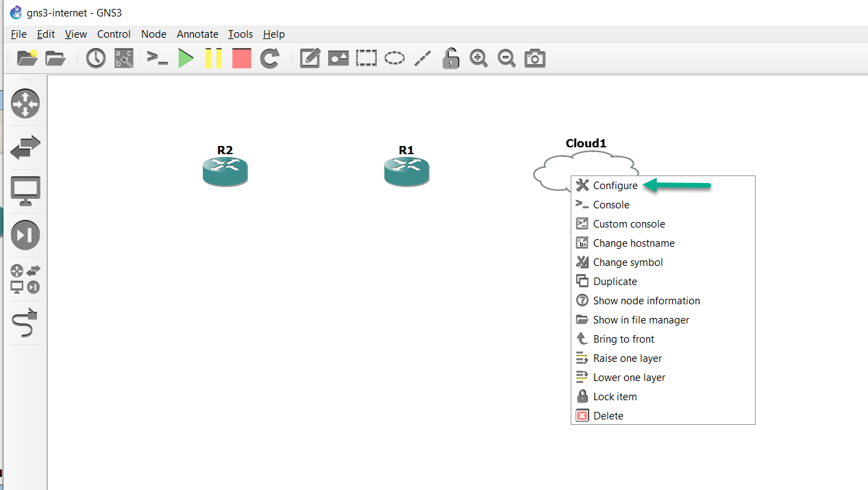Browse routers in the device sidebar

point(25,103)
